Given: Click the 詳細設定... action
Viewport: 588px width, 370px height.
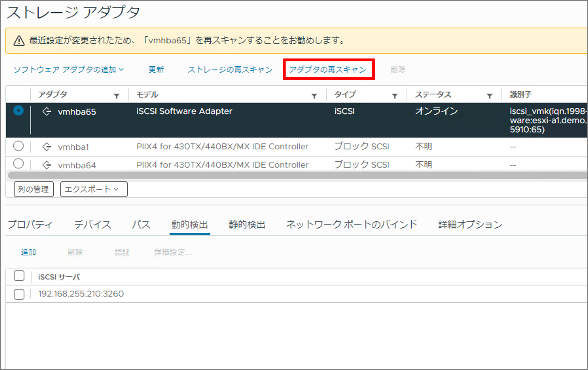Looking at the screenshot, I should coord(173,252).
